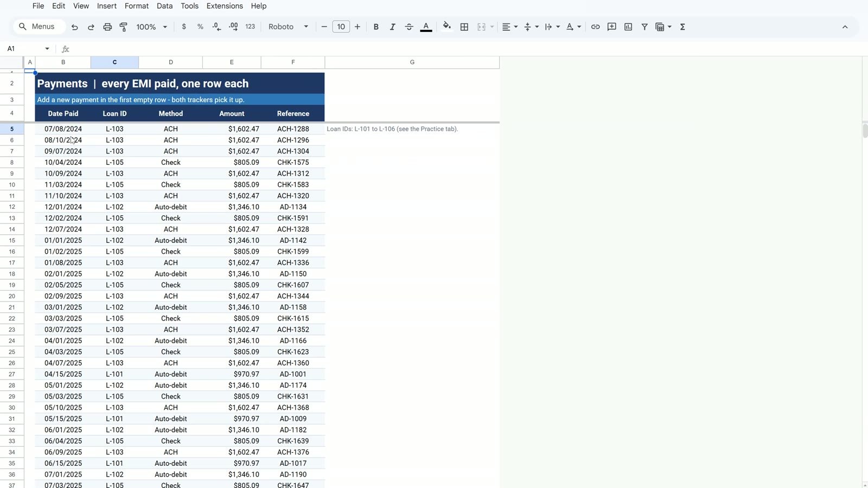Viewport: 868px width, 488px height.
Task: Open horizontal align dropdown
Action: 509,27
